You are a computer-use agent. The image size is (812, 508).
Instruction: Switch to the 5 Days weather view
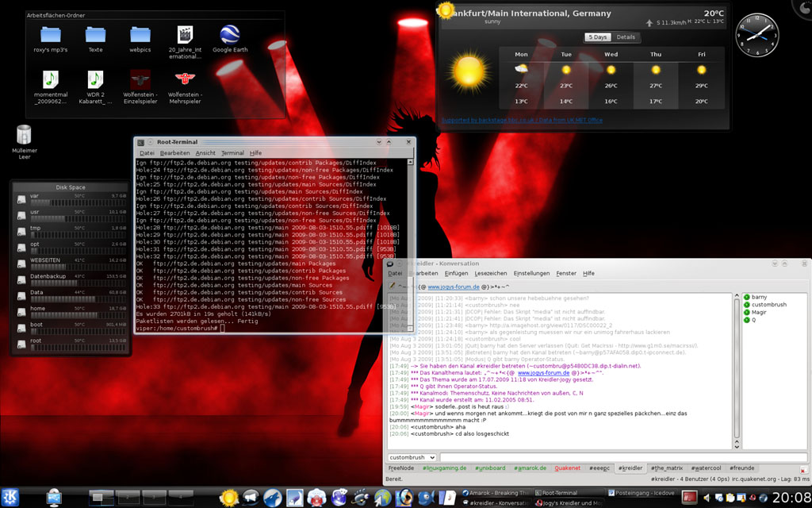click(x=597, y=37)
